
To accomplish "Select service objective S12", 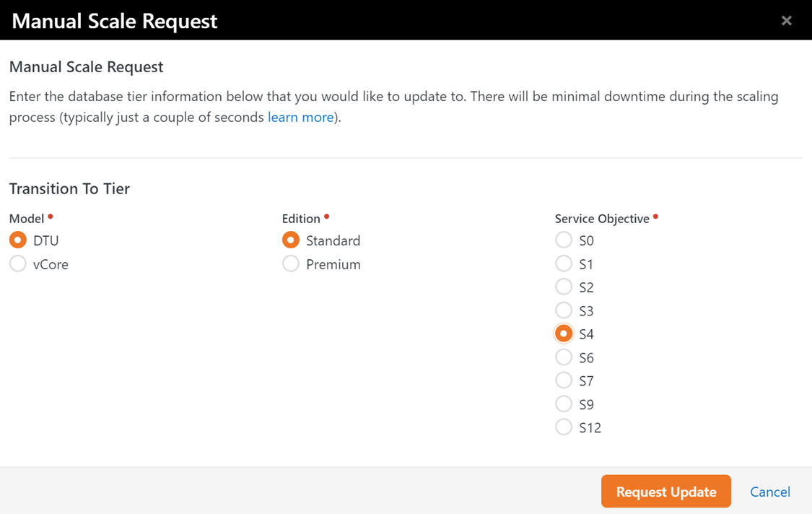I will coord(564,427).
